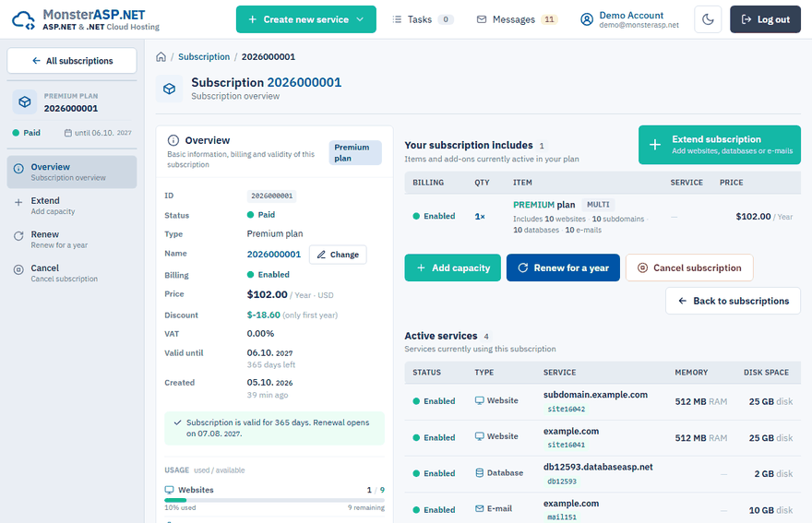Click the Change name button

pos(338,255)
